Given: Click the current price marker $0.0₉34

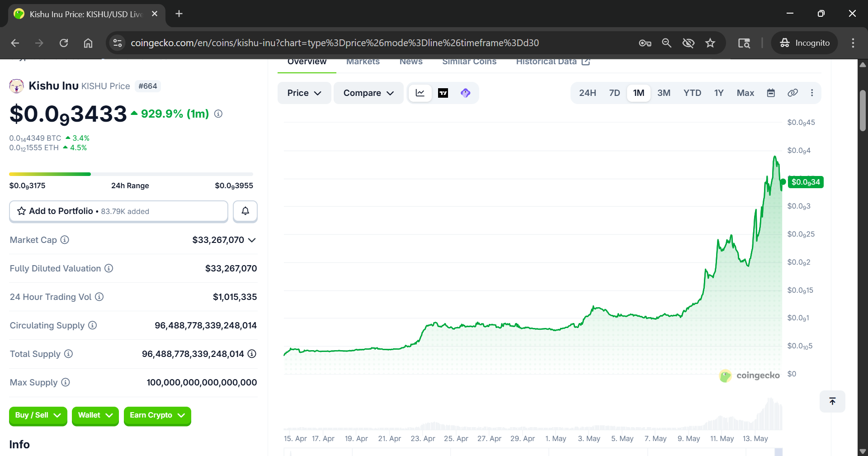Looking at the screenshot, I should (x=806, y=182).
